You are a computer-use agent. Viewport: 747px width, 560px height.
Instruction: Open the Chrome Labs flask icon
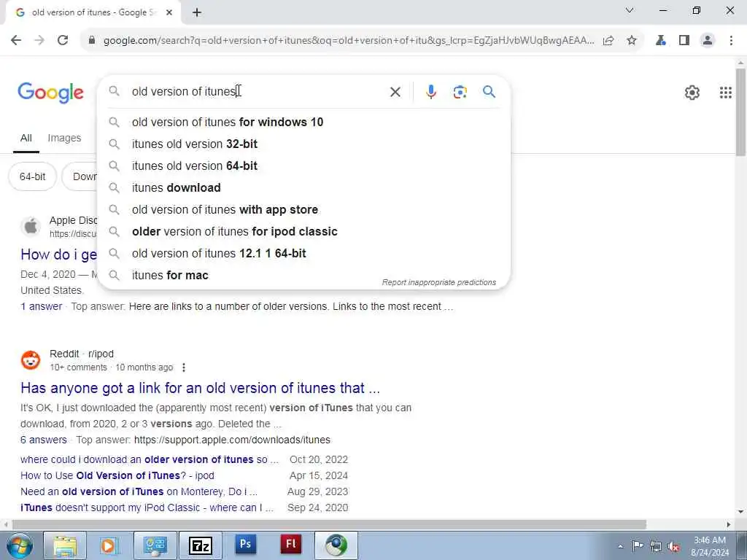coord(661,41)
